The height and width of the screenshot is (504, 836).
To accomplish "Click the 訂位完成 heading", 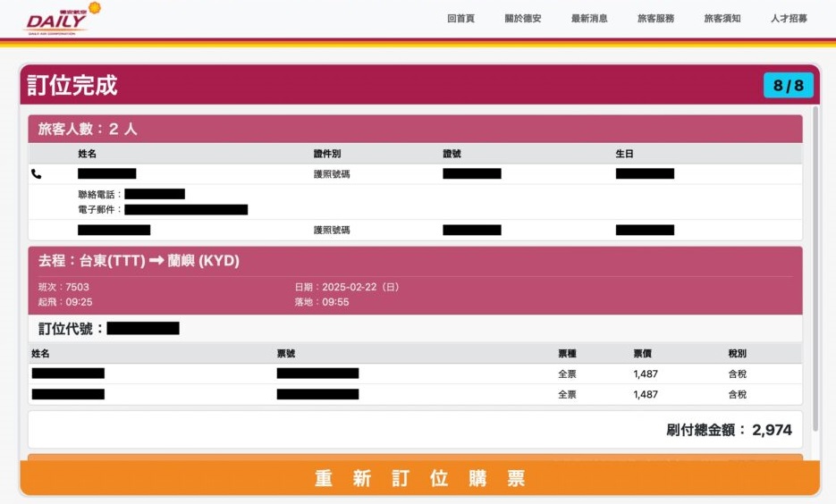I will (72, 85).
